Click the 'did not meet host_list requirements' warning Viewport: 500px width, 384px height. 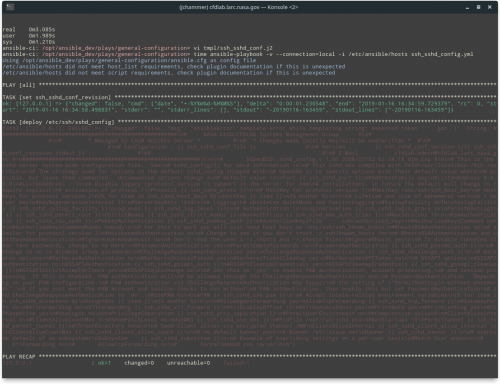tap(174, 67)
